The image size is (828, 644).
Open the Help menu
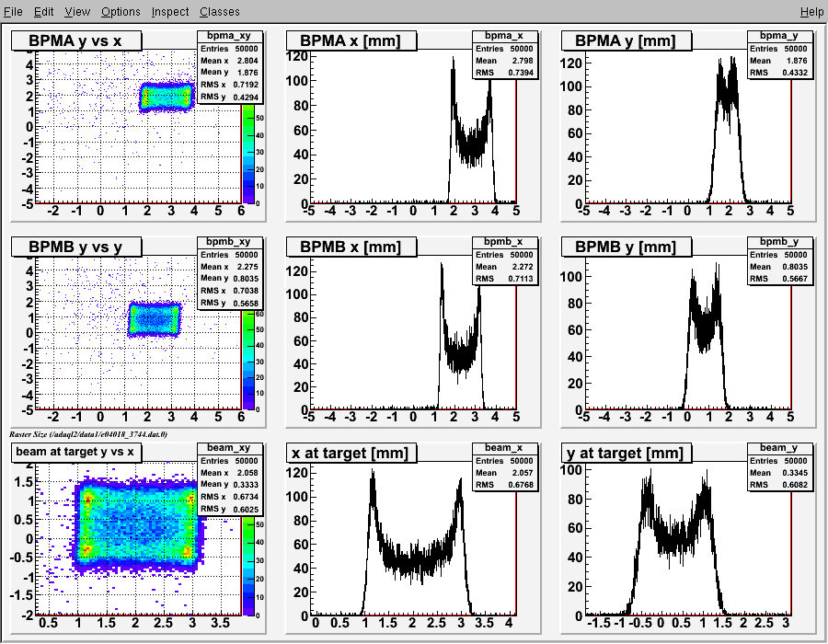(811, 12)
